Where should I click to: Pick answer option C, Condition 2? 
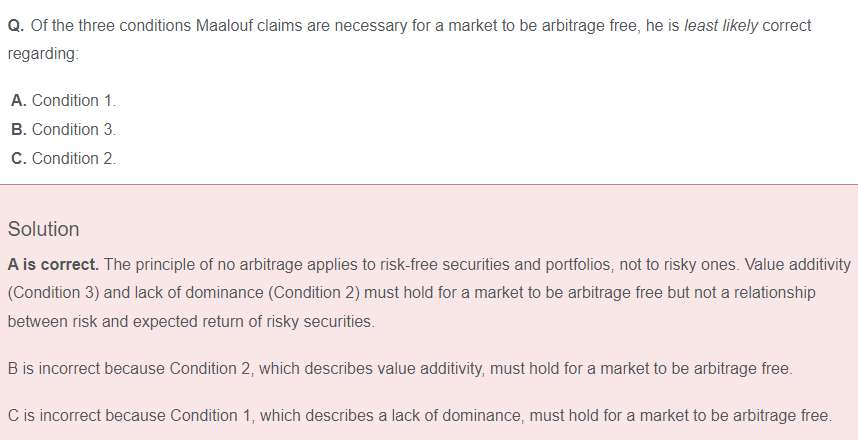tap(63, 159)
